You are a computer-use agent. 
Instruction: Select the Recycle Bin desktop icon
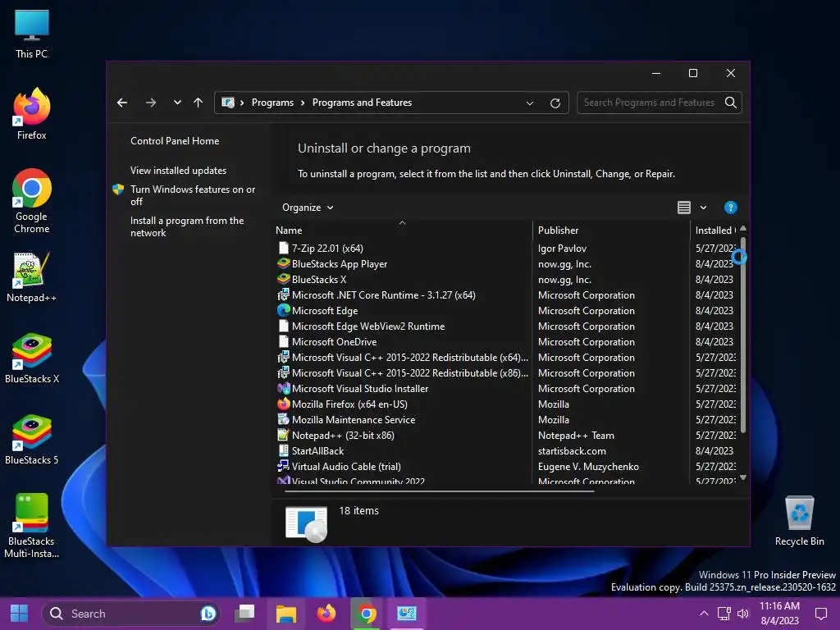[x=799, y=521]
